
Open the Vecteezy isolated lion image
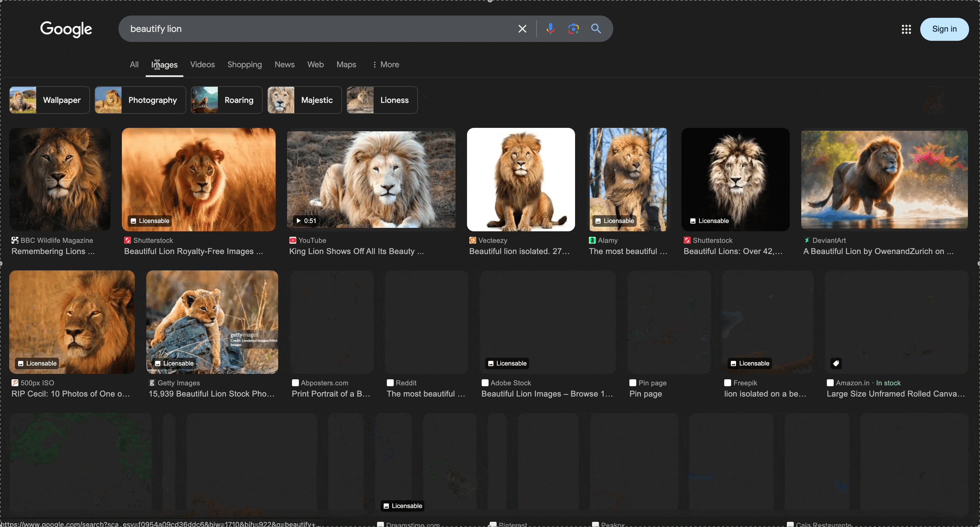521,180
